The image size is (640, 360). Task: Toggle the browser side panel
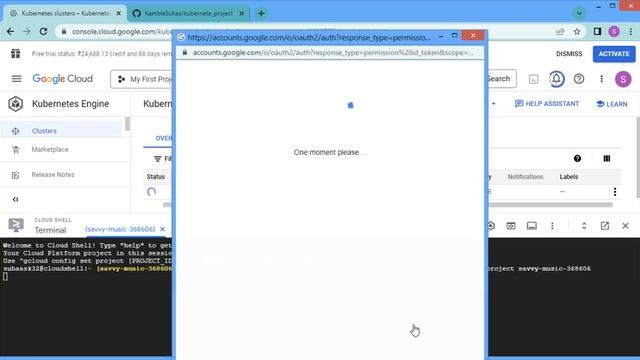597,31
